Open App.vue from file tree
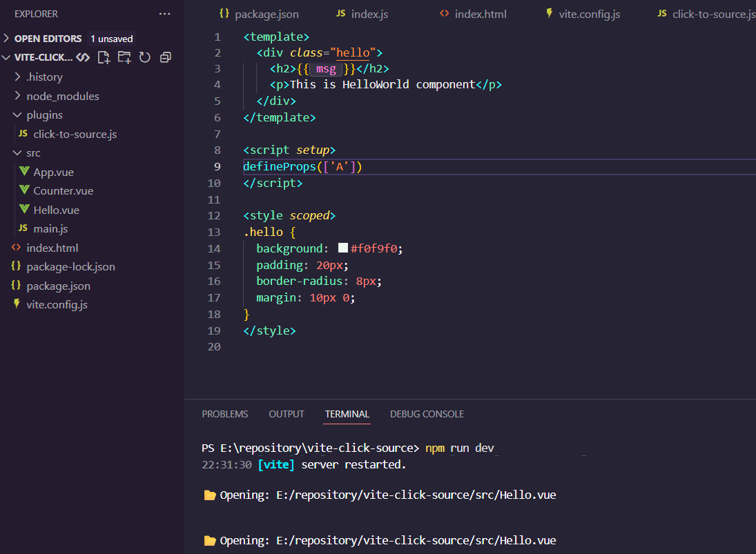 pos(54,172)
